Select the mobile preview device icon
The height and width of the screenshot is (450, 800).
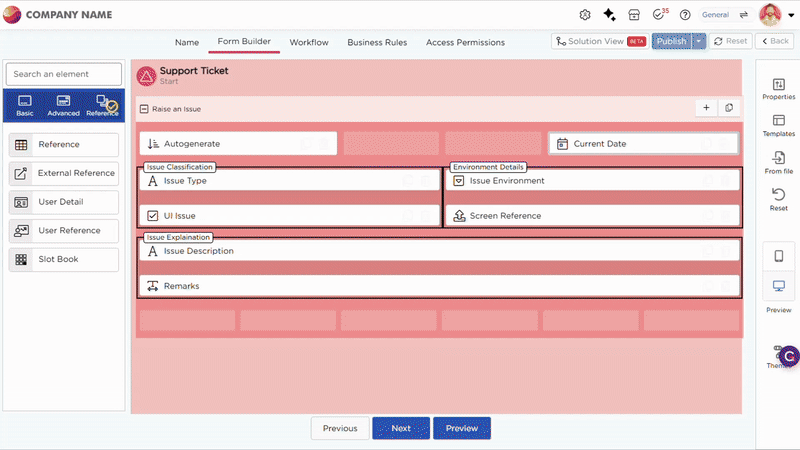coord(779,256)
